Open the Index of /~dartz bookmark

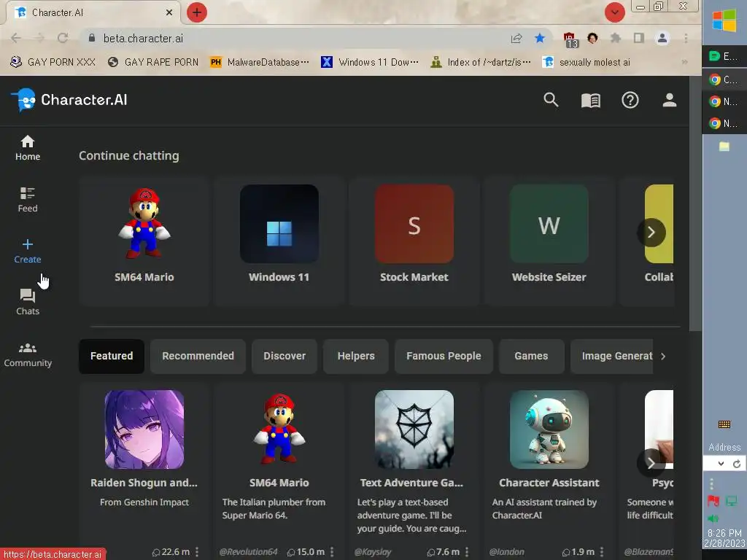tap(480, 62)
